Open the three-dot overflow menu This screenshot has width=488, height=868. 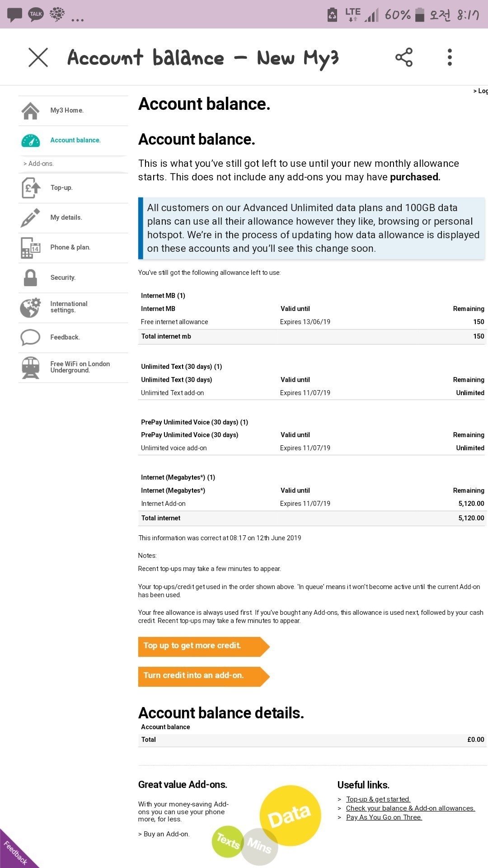(450, 57)
